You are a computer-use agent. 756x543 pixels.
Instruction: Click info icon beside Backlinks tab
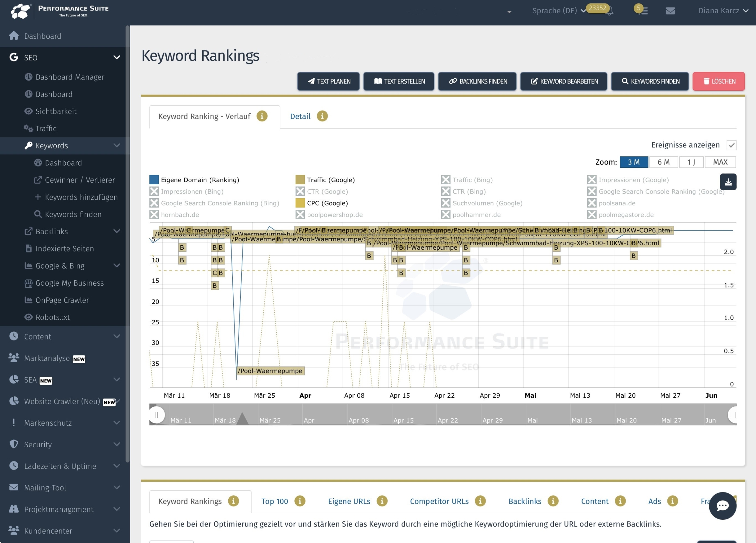click(553, 501)
